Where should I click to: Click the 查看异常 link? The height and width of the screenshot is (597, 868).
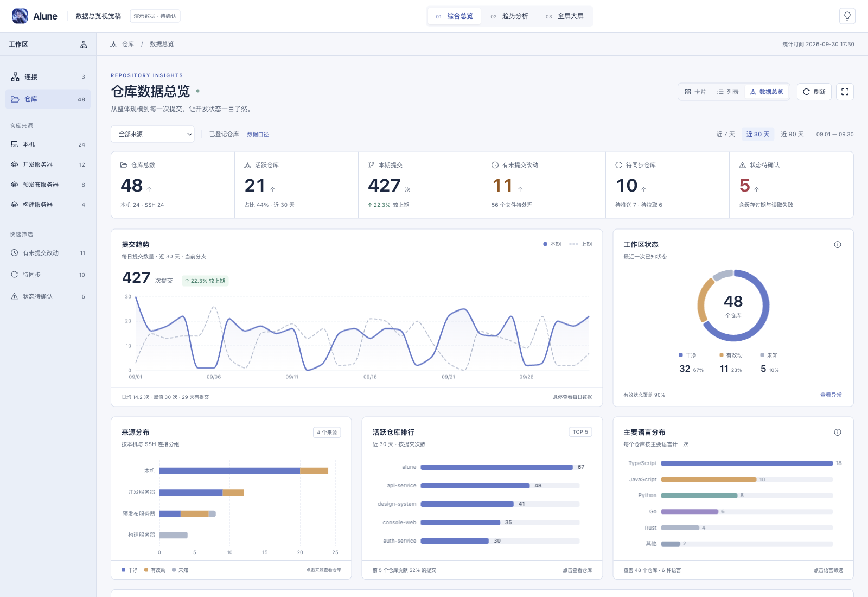pos(831,395)
